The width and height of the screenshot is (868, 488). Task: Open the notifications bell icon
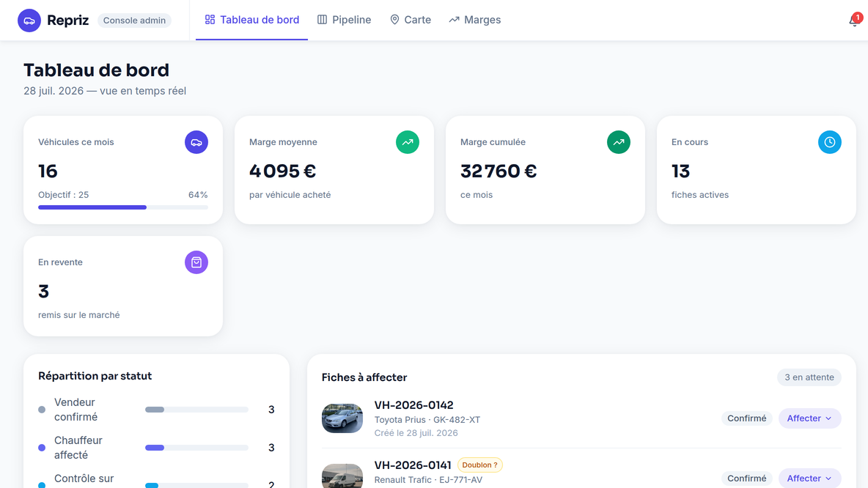click(x=854, y=21)
